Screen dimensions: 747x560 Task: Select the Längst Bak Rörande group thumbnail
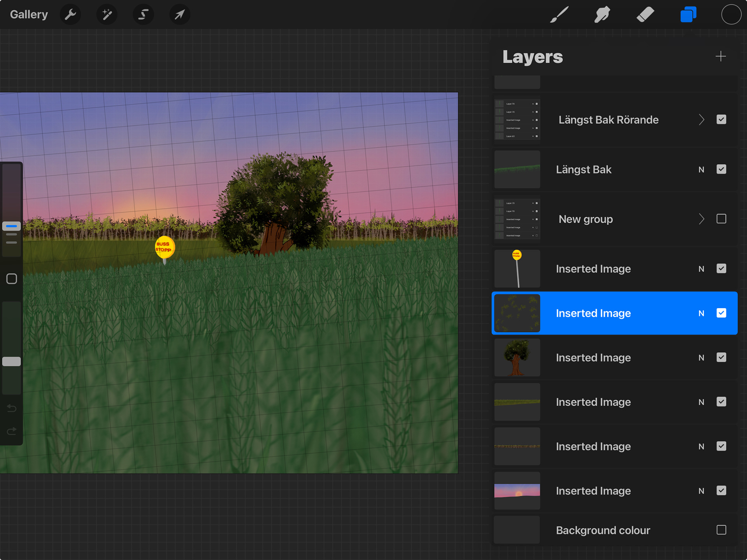pyautogui.click(x=517, y=119)
